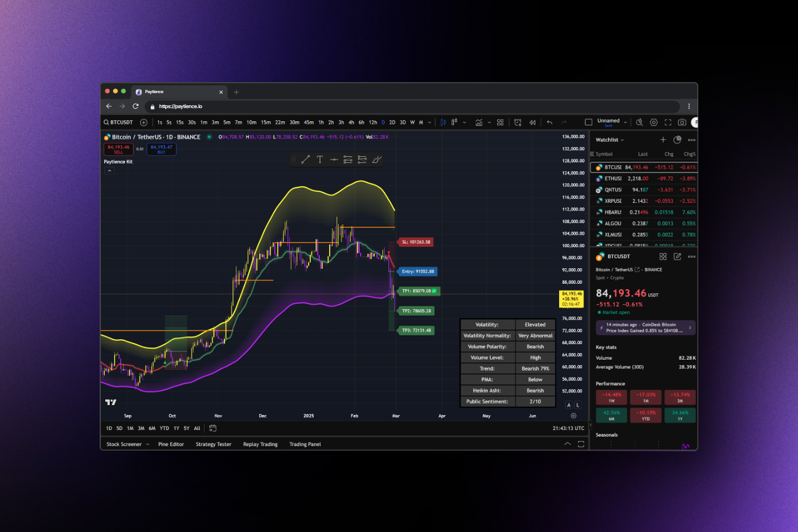Open the Strategy Tester tab
Viewport: 798px width, 532px height.
coord(213,444)
